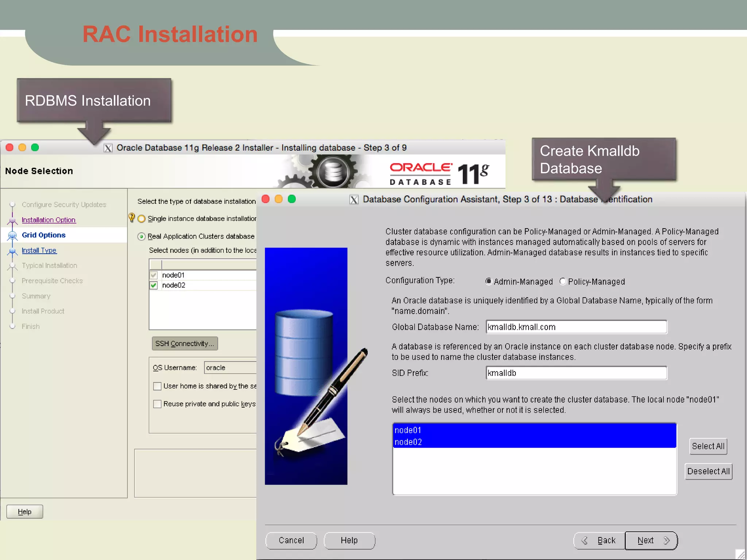Click the OS Username field
The width and height of the screenshot is (747, 560).
pyautogui.click(x=231, y=367)
